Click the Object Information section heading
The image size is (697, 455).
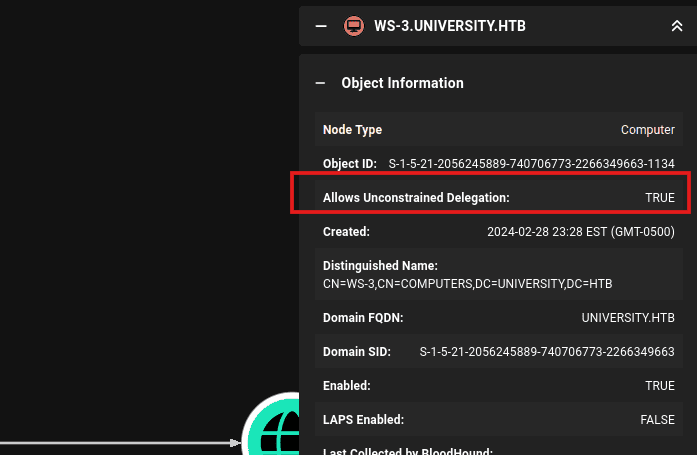pos(402,83)
